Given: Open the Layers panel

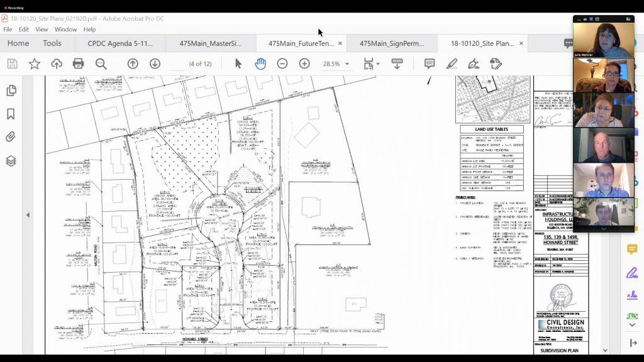Looking at the screenshot, I should click(x=11, y=161).
